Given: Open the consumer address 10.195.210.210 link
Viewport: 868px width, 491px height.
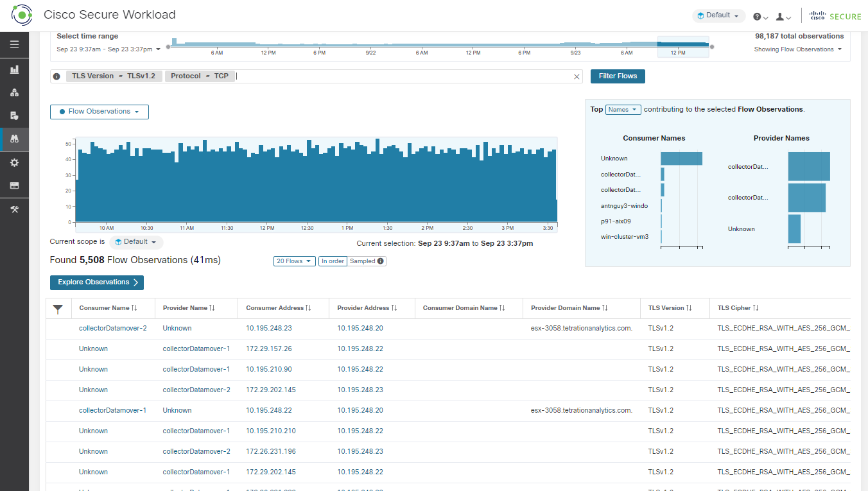Looking at the screenshot, I should coord(271,431).
